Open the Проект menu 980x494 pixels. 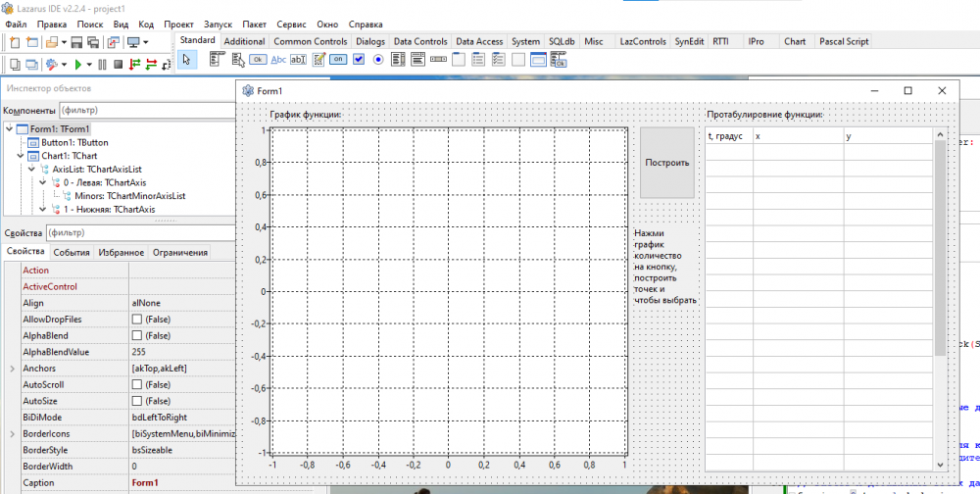click(x=178, y=24)
